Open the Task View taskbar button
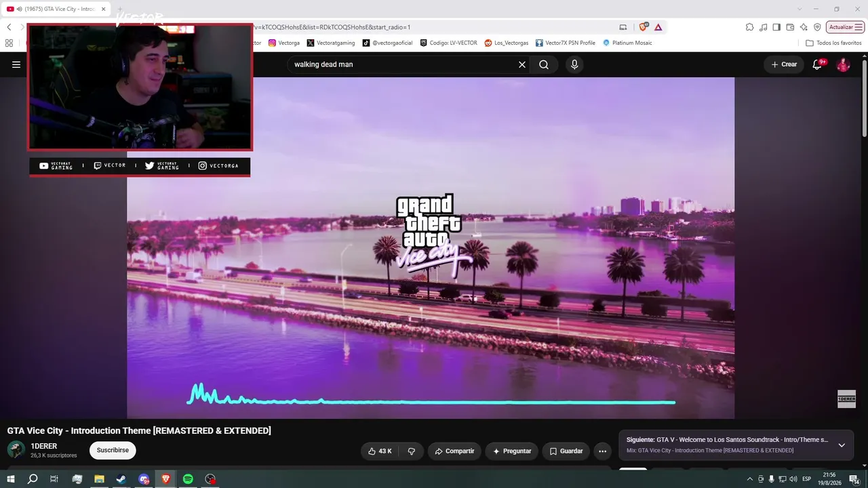The image size is (868, 488). [x=54, y=479]
